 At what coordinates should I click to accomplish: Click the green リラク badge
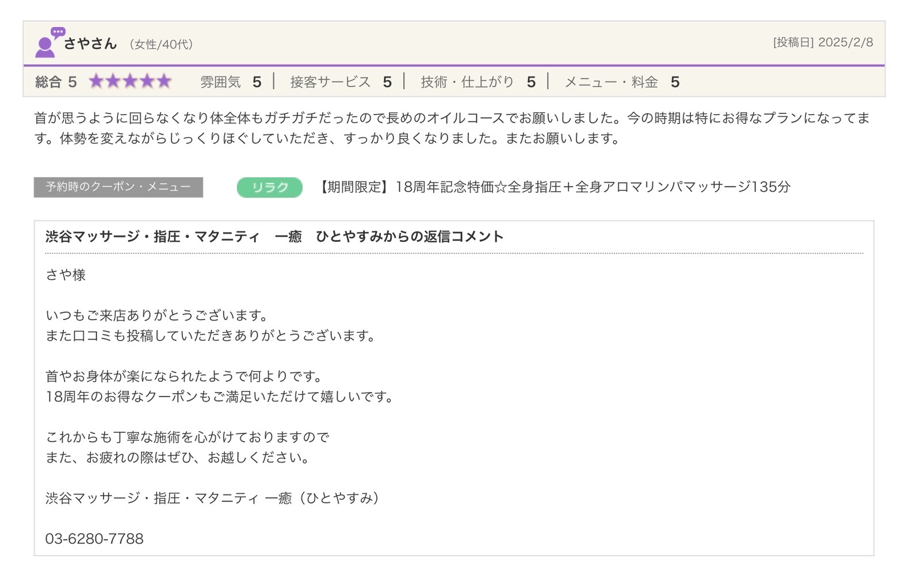pos(269,188)
